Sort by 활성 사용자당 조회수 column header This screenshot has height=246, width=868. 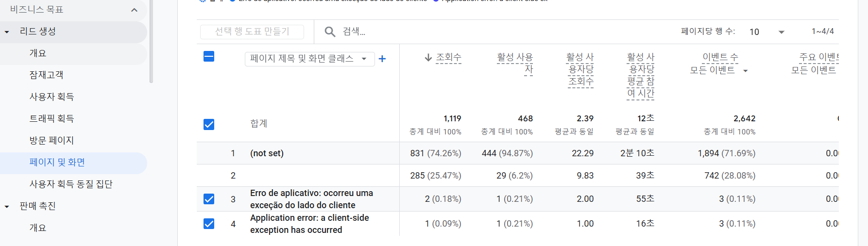pos(581,69)
